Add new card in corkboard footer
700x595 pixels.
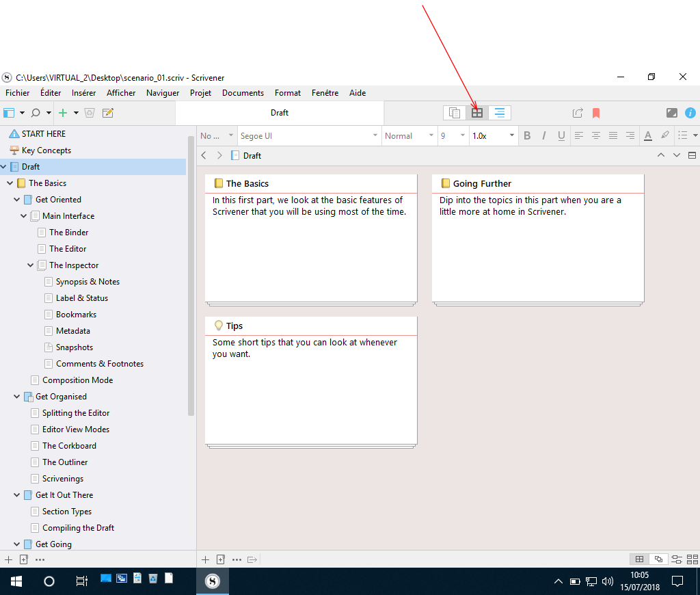[x=205, y=559]
